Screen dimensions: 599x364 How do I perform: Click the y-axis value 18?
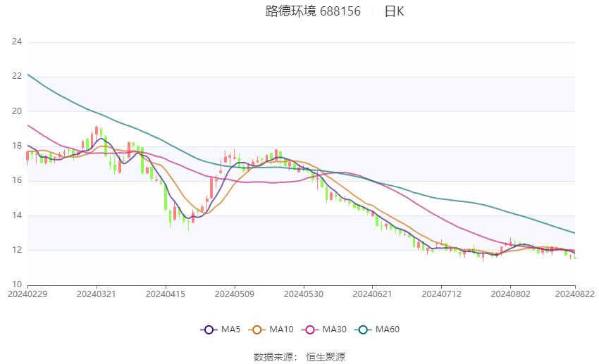pos(17,146)
